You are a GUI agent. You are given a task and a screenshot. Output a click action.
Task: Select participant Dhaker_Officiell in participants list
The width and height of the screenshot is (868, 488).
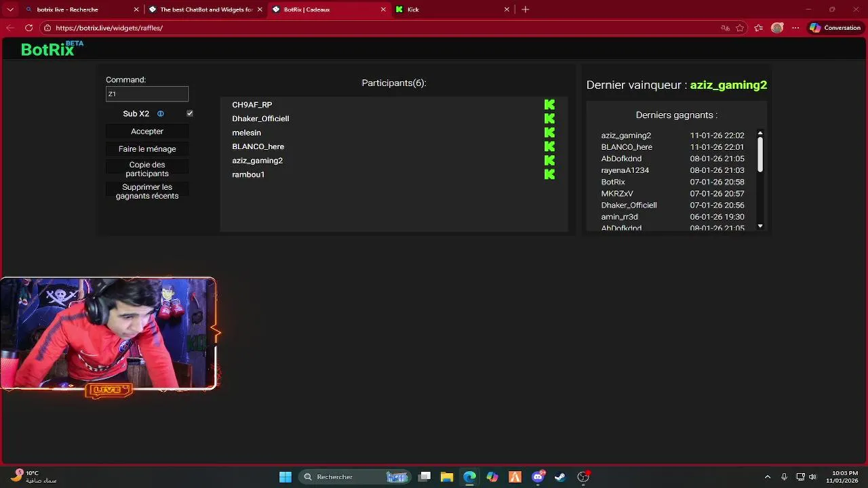(260, 119)
